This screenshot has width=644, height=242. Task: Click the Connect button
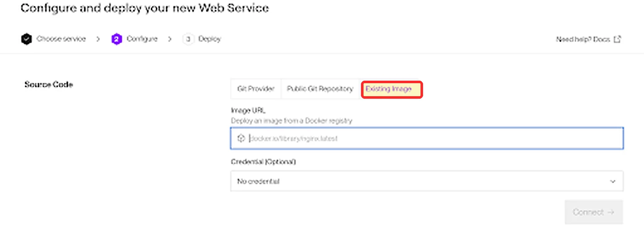click(594, 212)
